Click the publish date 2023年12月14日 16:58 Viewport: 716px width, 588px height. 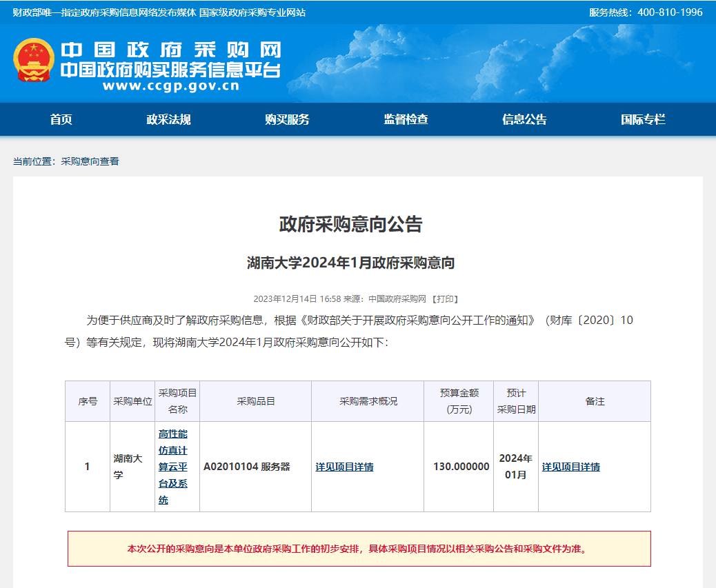point(297,299)
